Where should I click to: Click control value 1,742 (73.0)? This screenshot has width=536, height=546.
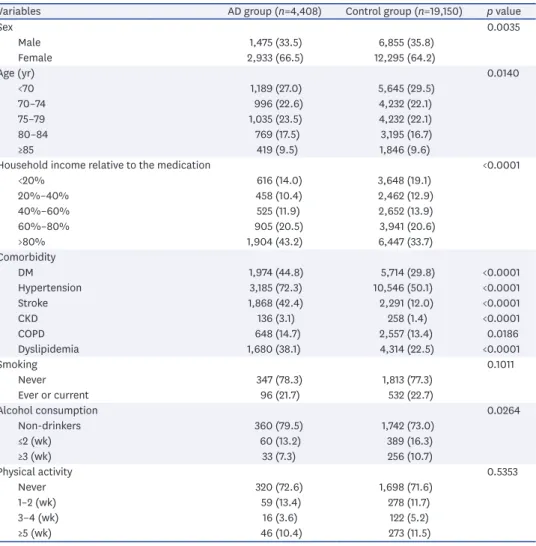tap(407, 426)
